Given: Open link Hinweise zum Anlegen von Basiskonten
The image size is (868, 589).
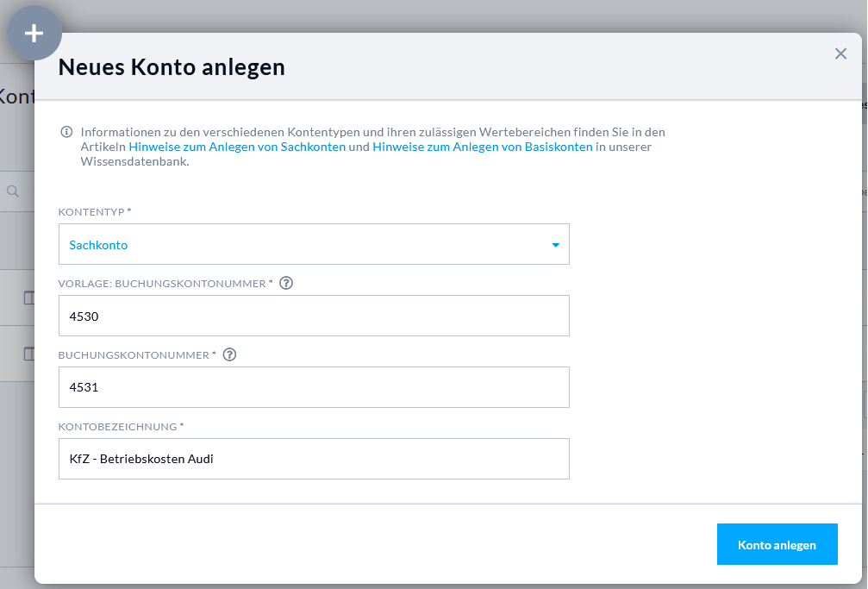Looking at the screenshot, I should [482, 147].
